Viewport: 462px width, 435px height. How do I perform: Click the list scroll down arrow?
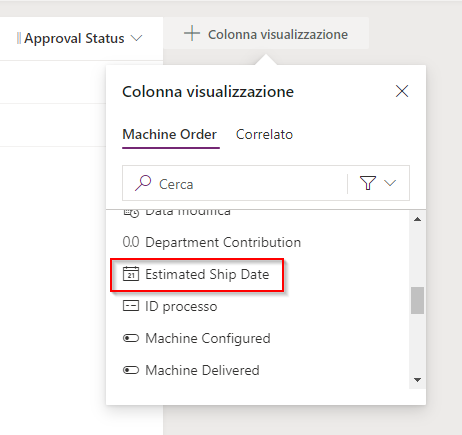[x=417, y=380]
